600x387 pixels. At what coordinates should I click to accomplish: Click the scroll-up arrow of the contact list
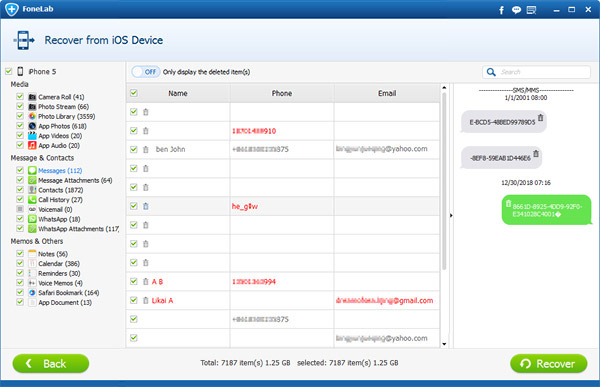pos(444,88)
